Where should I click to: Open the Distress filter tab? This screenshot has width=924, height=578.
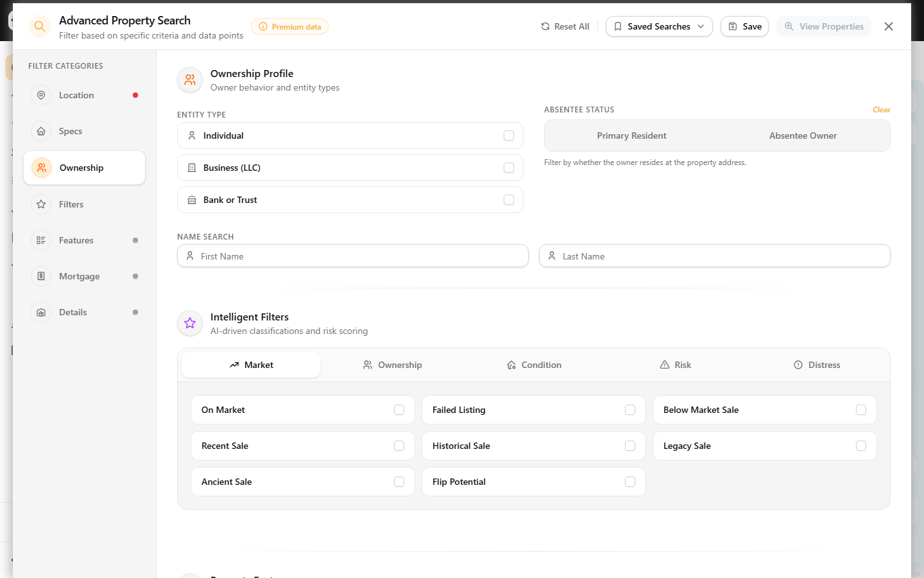(x=817, y=365)
